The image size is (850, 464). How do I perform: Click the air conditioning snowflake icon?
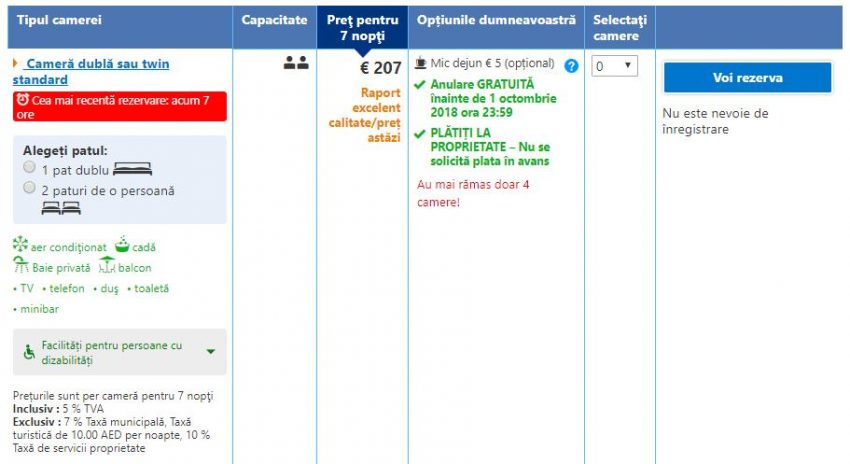tap(20, 246)
